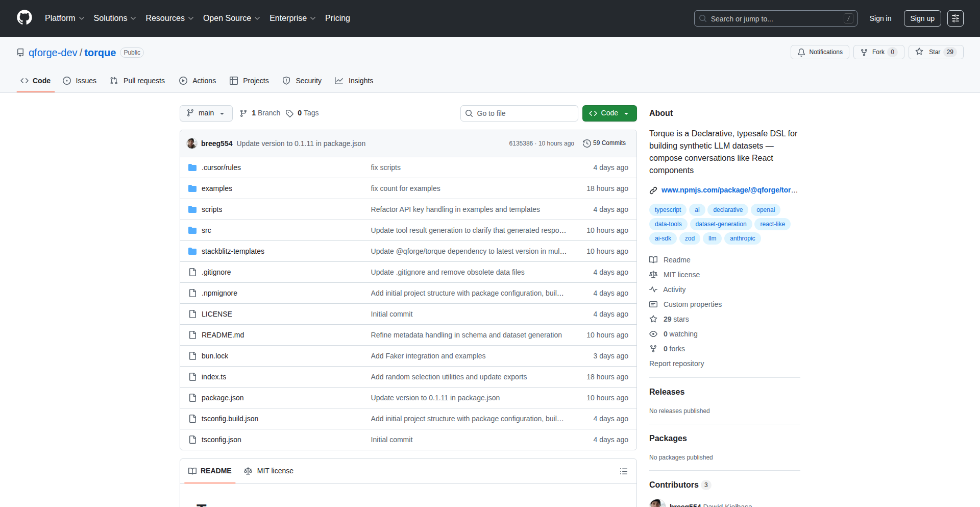980x507 pixels.
Task: Open the index.ts file
Action: (214, 377)
